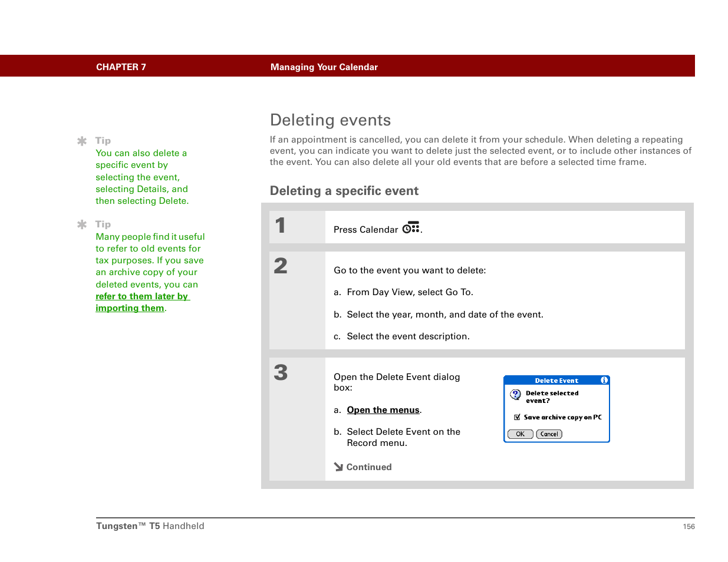Follow the 'refer to them later by importing them' link
The width and height of the screenshot is (728, 562).
[x=142, y=302]
